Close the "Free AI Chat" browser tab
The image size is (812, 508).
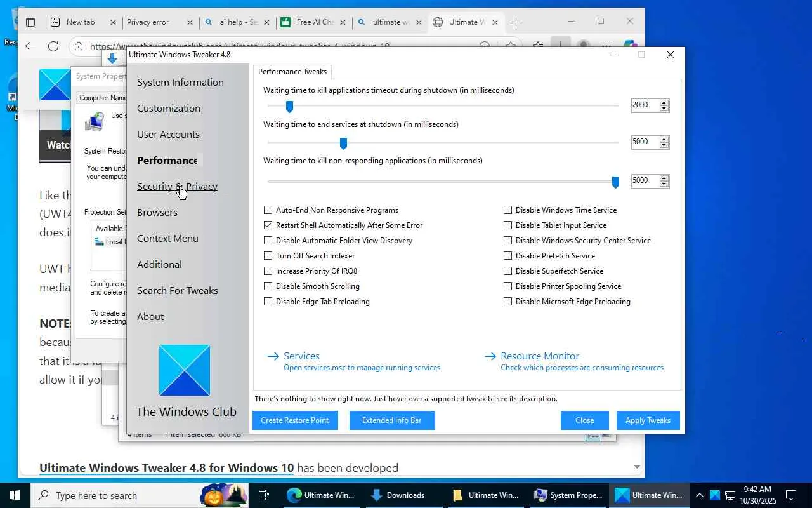click(343, 22)
